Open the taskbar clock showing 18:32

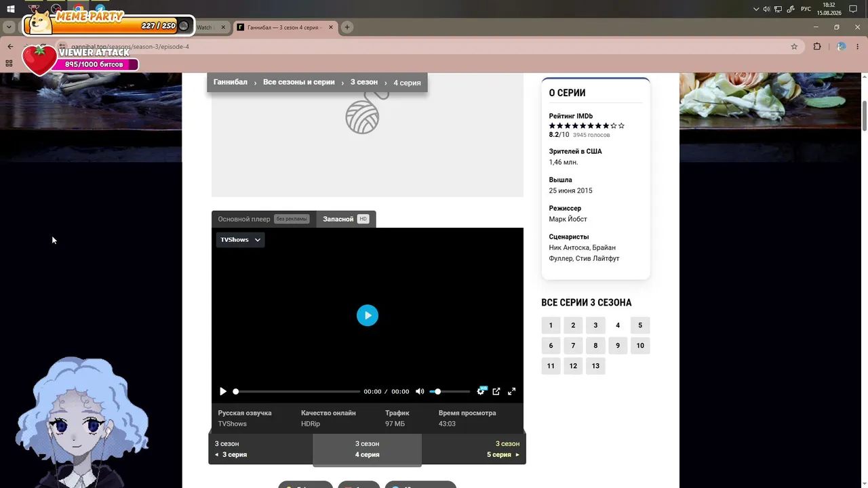click(829, 9)
